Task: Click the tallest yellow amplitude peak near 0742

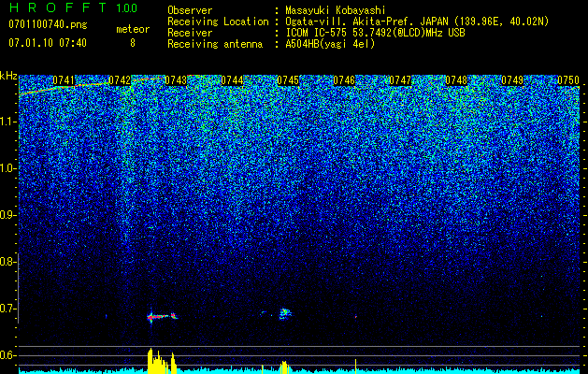Action: click(x=151, y=361)
